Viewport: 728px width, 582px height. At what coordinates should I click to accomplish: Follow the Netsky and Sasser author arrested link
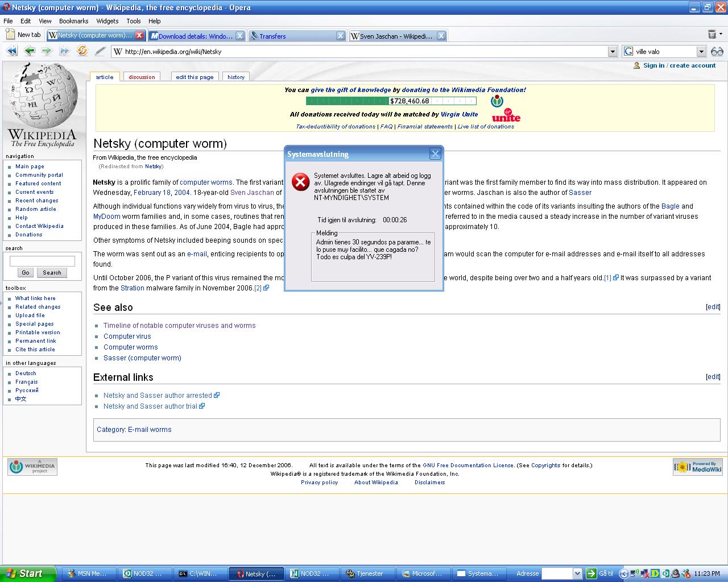click(158, 396)
